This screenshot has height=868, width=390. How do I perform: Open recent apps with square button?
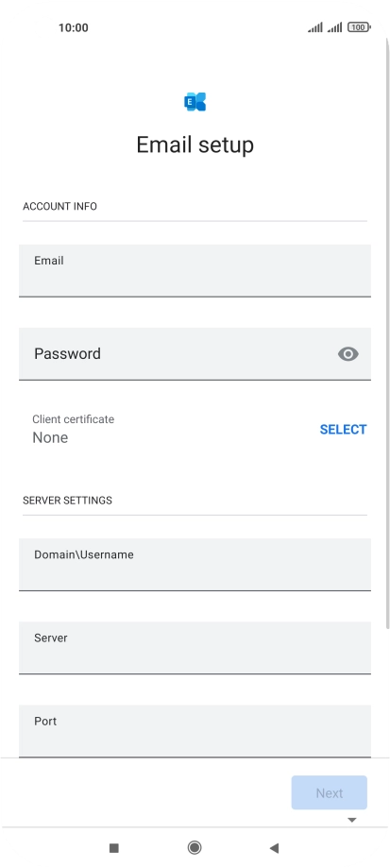(114, 847)
